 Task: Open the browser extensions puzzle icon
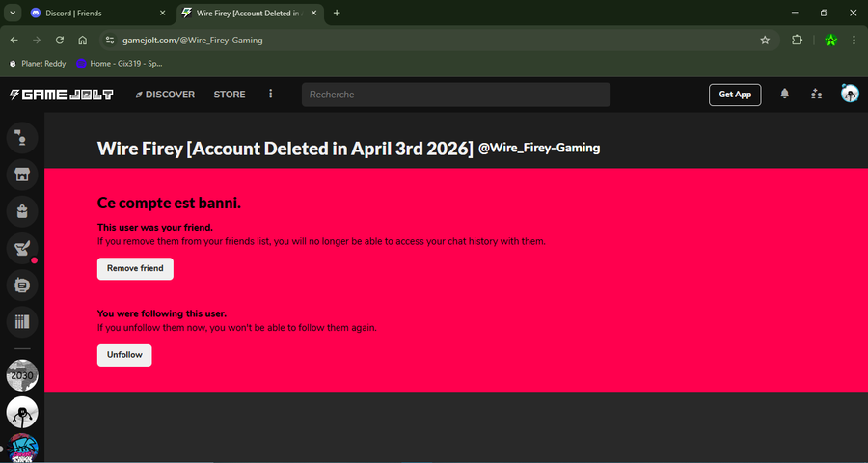[x=797, y=40]
